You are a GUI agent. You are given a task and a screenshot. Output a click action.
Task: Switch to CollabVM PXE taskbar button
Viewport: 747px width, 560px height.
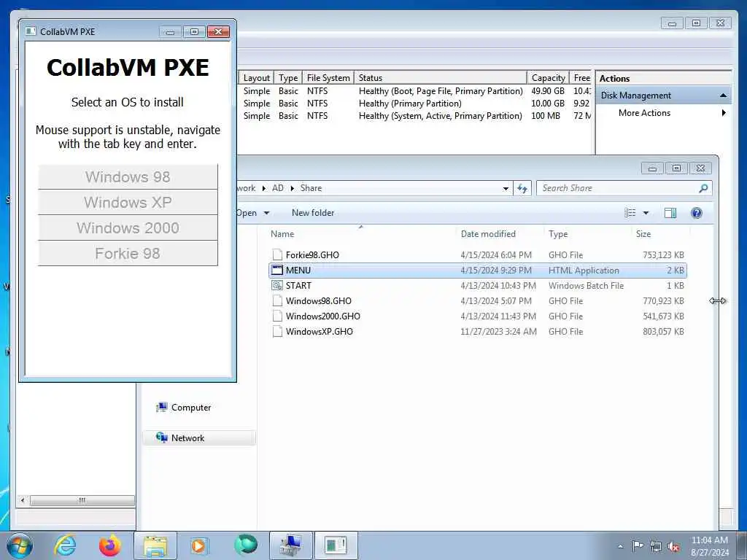point(336,545)
